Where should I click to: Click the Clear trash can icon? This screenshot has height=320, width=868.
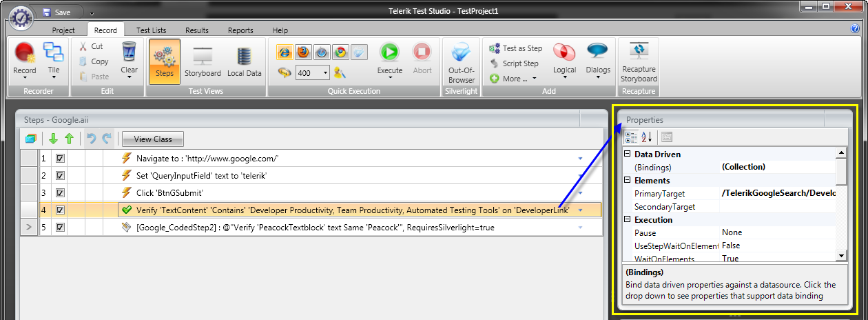(129, 52)
